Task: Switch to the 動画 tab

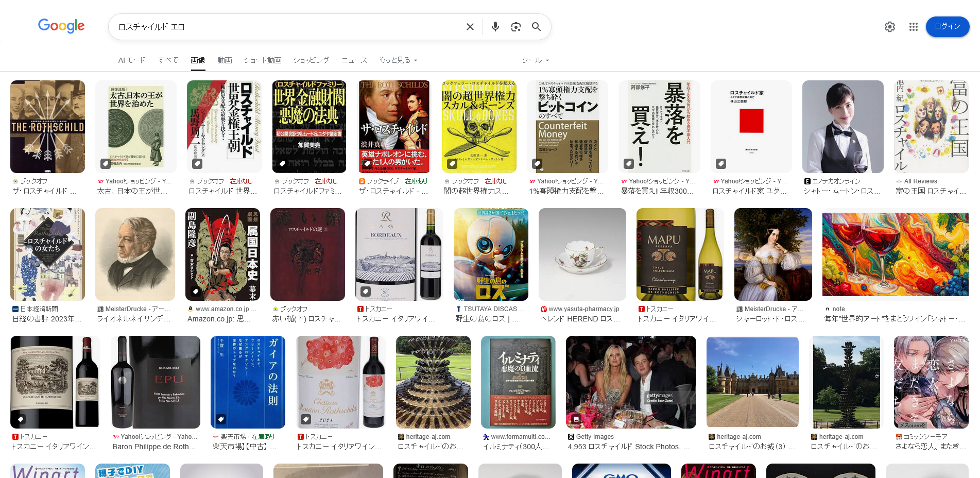Action: 225,60
